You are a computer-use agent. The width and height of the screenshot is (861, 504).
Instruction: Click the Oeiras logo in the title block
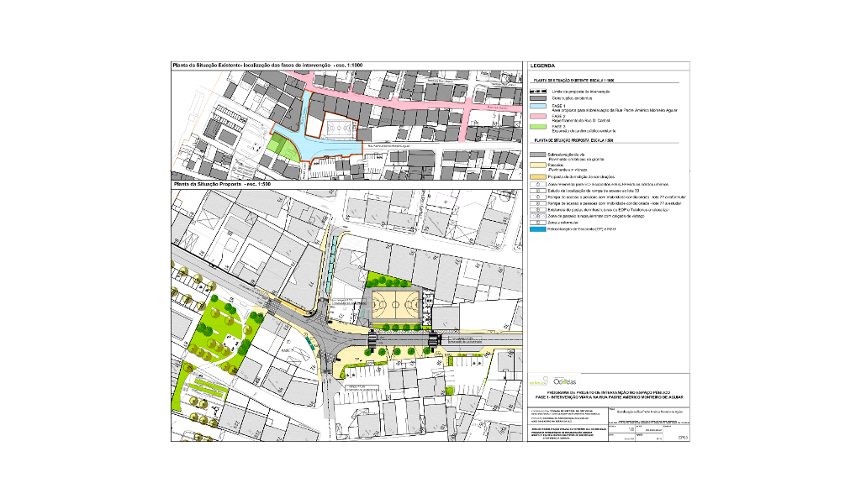[565, 381]
